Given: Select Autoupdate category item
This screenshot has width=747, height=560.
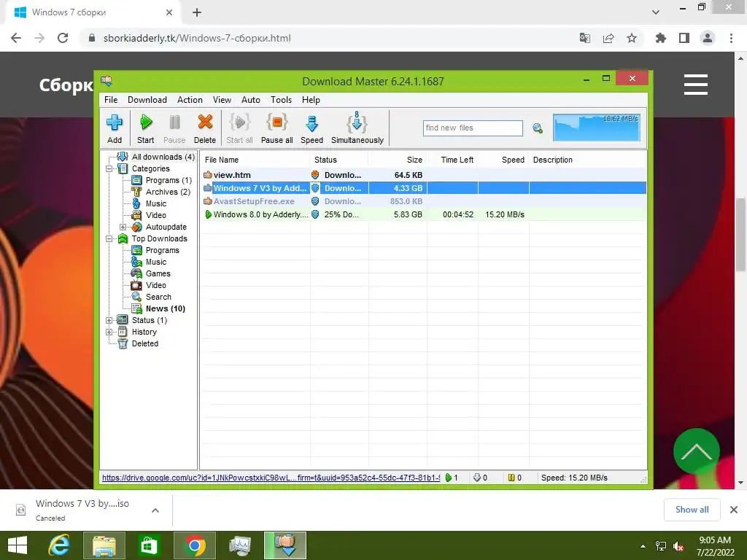Looking at the screenshot, I should tap(166, 227).
